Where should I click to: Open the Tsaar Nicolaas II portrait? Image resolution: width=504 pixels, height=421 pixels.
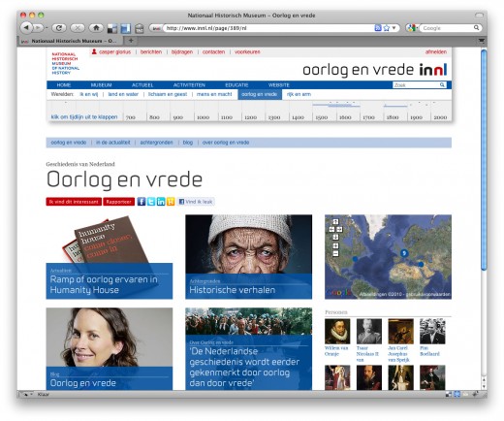coord(369,331)
